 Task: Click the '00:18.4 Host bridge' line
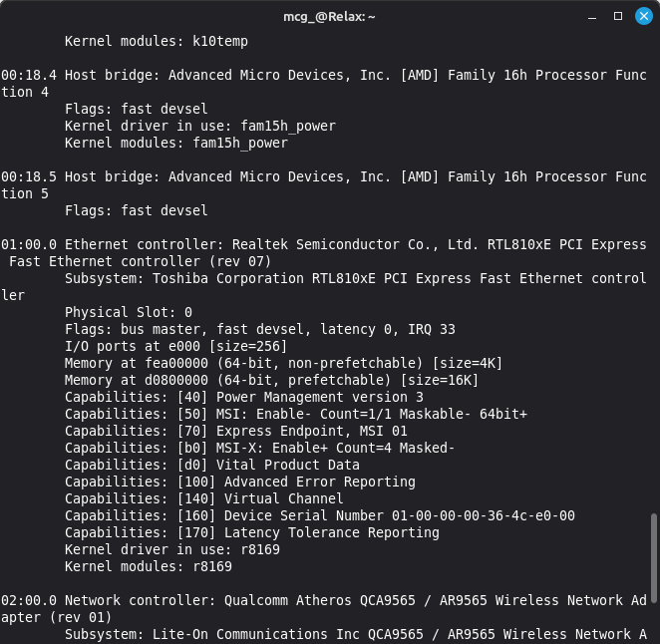[324, 76]
